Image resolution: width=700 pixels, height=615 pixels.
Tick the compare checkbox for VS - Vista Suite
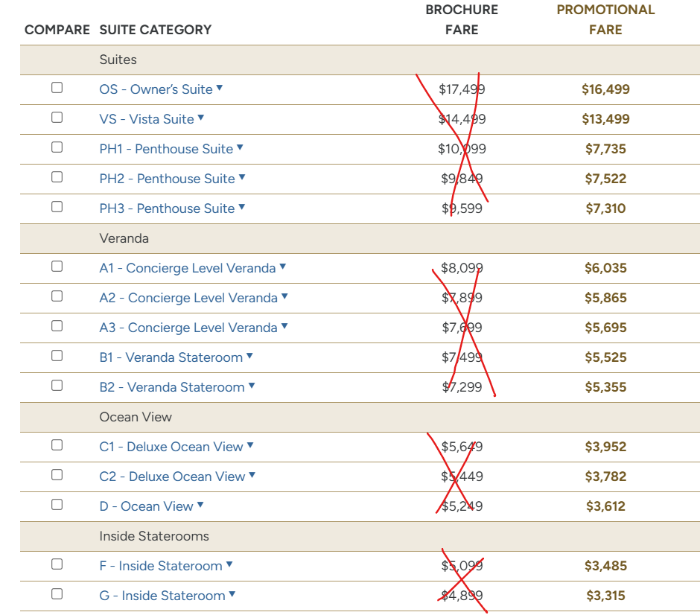[57, 118]
